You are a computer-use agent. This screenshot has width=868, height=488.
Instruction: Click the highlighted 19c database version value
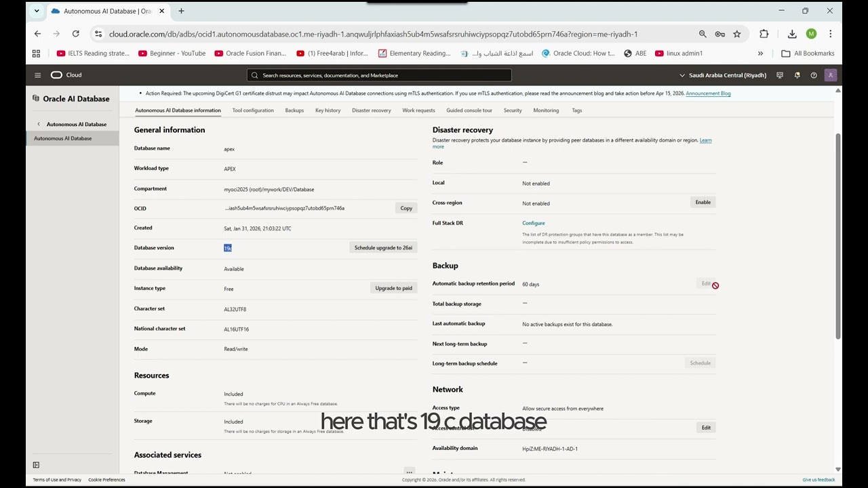coord(228,248)
